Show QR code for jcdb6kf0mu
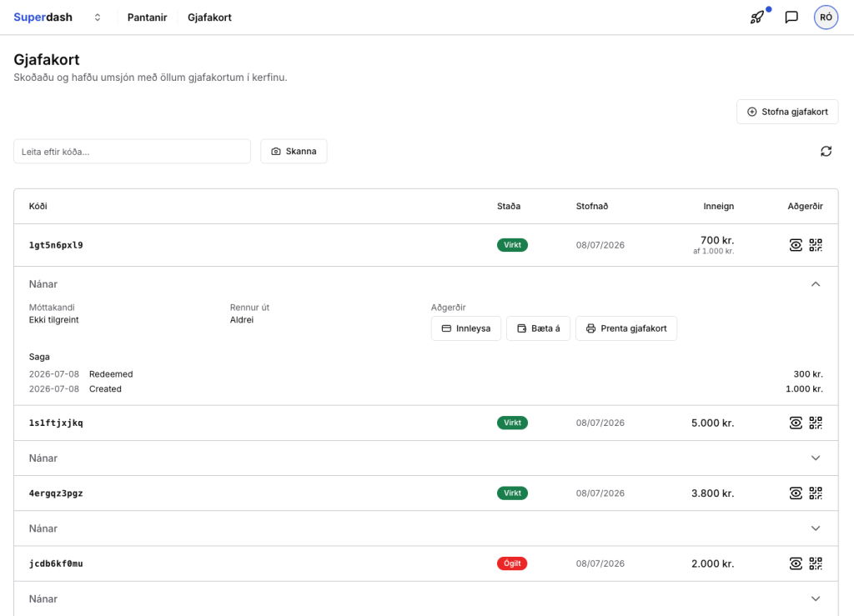Image resolution: width=854 pixels, height=616 pixels. click(816, 563)
